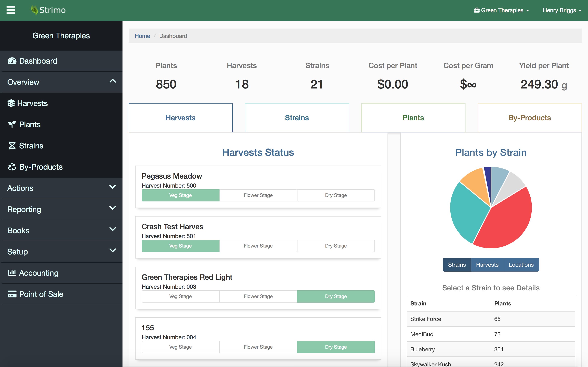
Task: Toggle chart view to Harvests
Action: 487,265
